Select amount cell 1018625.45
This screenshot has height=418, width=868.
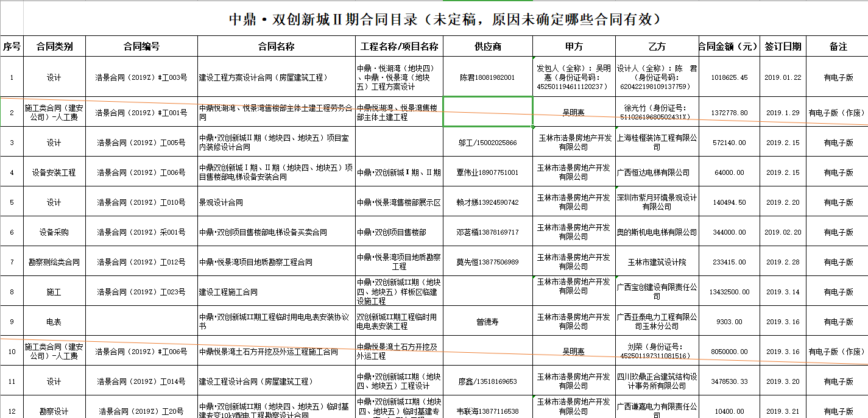(729, 77)
